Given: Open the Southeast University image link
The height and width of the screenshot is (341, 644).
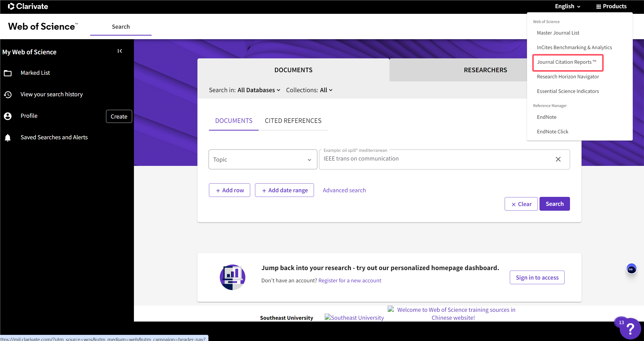Looking at the screenshot, I should [x=354, y=317].
